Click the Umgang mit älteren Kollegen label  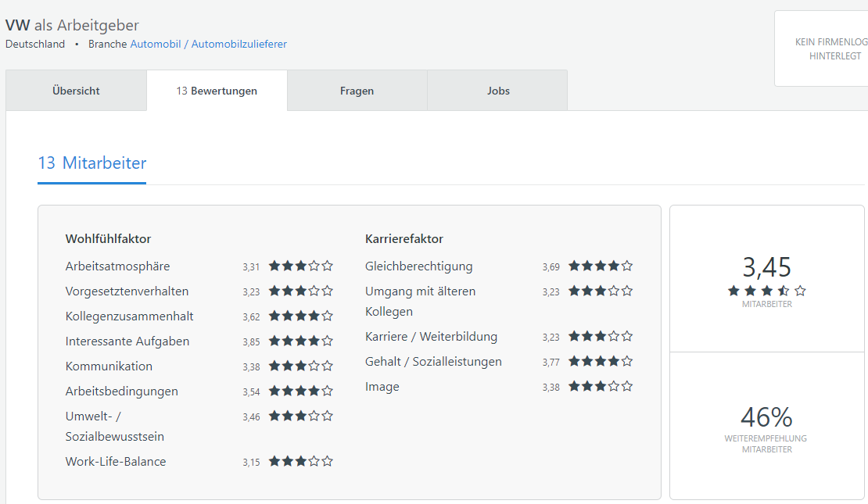pos(420,302)
